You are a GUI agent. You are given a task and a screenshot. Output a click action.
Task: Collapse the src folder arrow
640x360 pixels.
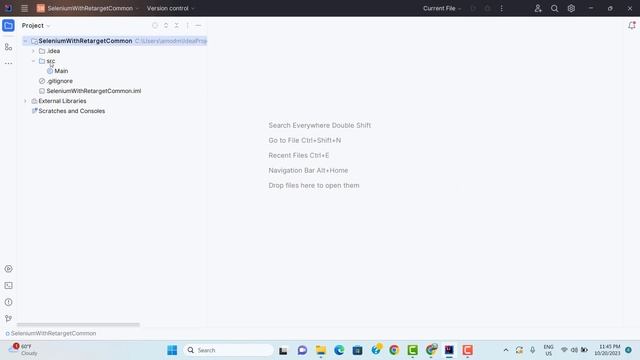click(x=33, y=61)
